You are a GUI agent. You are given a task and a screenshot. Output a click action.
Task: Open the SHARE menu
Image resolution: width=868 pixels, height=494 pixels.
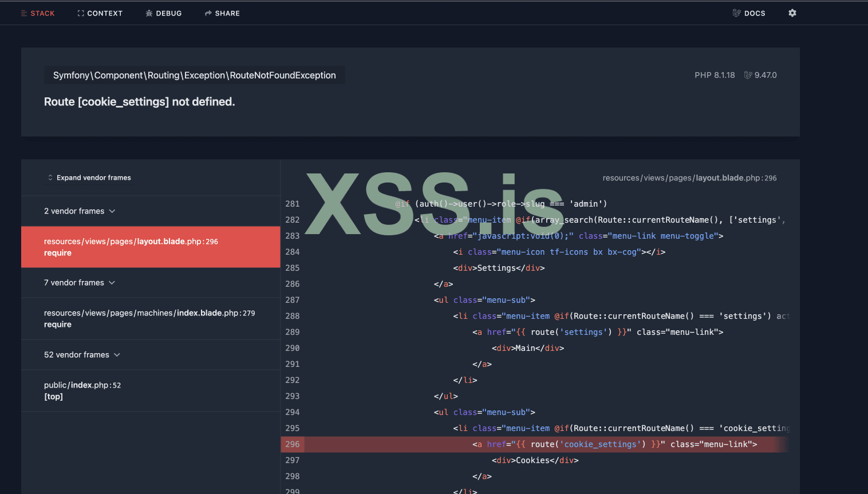coord(222,13)
